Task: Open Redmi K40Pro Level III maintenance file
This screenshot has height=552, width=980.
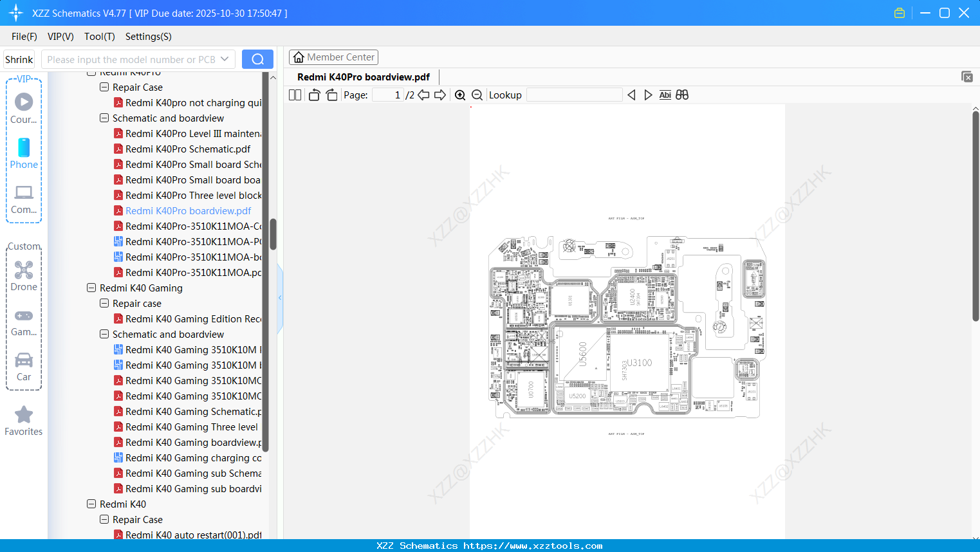Action: pos(188,134)
